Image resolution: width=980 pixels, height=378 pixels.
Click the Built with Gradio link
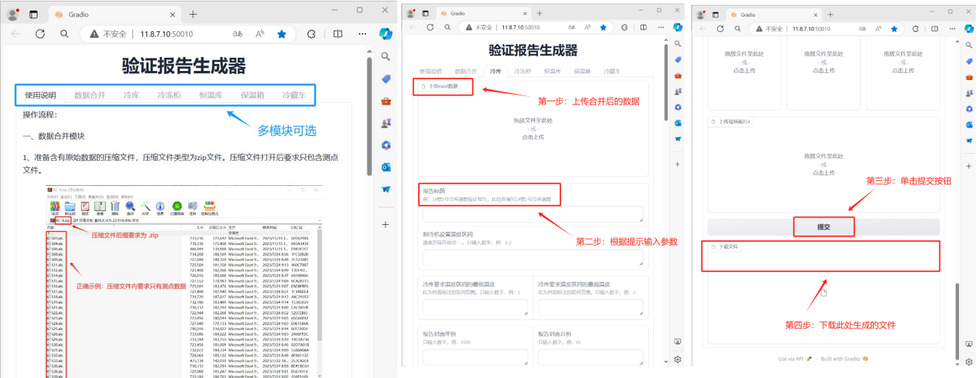pyautogui.click(x=844, y=359)
